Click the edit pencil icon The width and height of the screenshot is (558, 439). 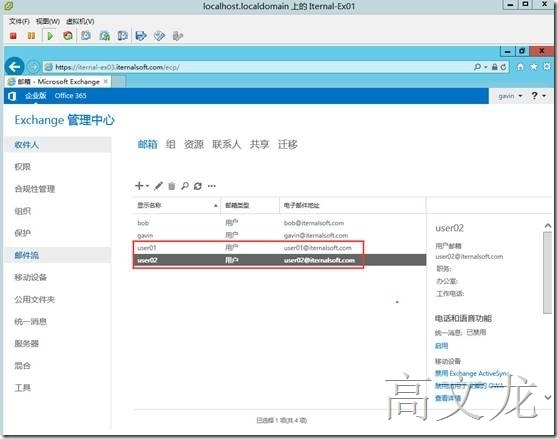pyautogui.click(x=158, y=186)
